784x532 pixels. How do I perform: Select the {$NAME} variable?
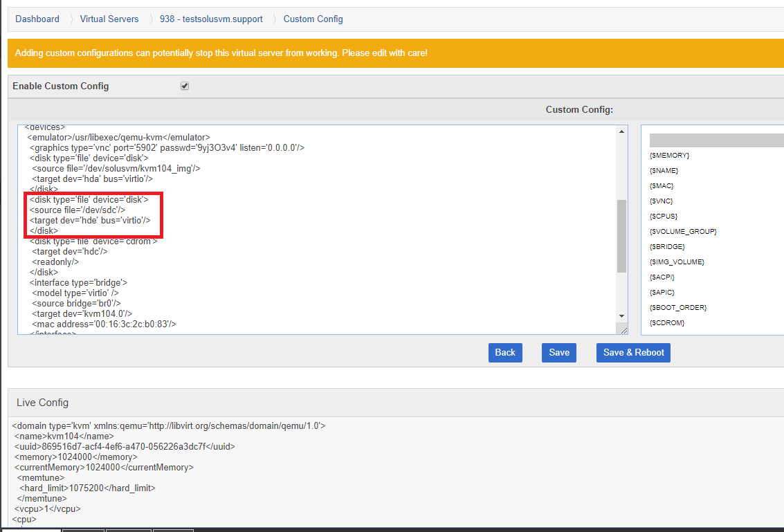(x=664, y=170)
